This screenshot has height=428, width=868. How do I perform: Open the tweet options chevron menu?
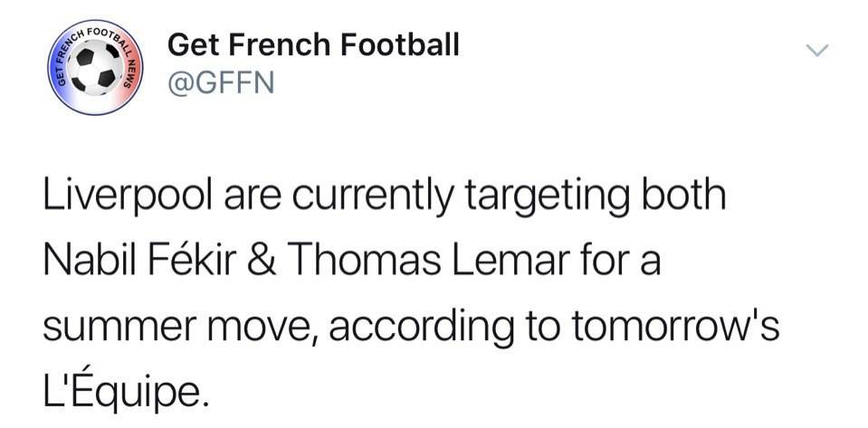[x=816, y=52]
